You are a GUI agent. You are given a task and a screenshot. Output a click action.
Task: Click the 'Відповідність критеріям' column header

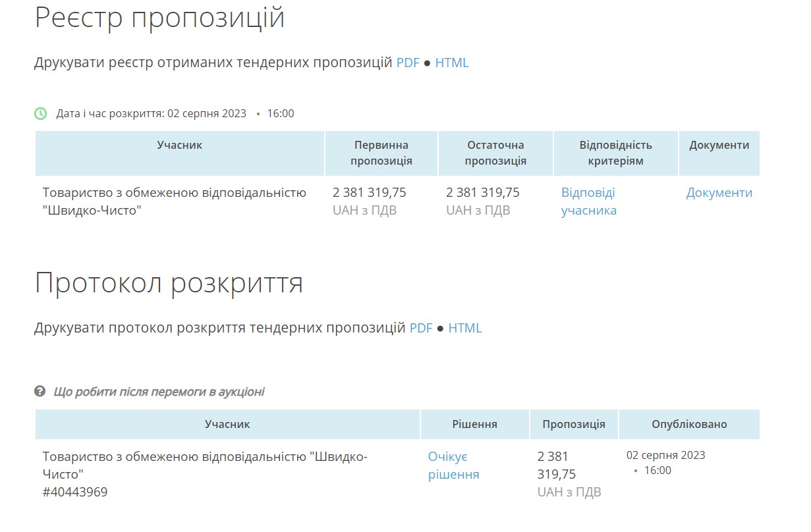coord(616,153)
